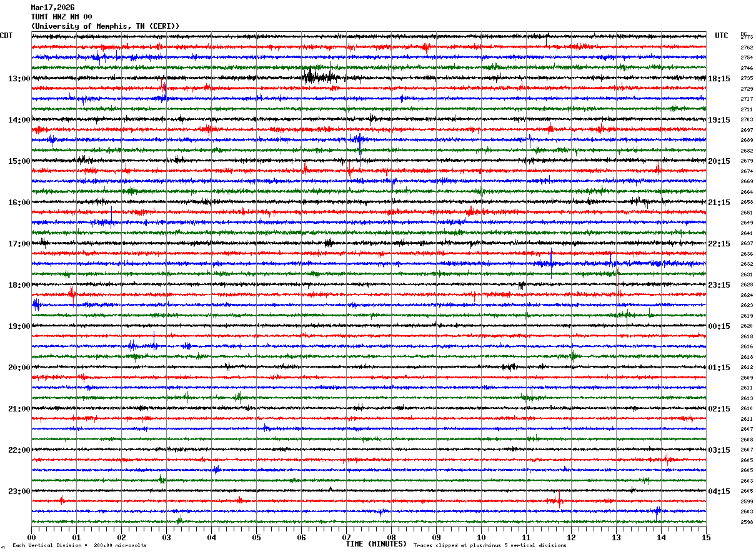Click the 02:15 UTC time label
The height and width of the screenshot is (554, 756).
coord(719,409)
